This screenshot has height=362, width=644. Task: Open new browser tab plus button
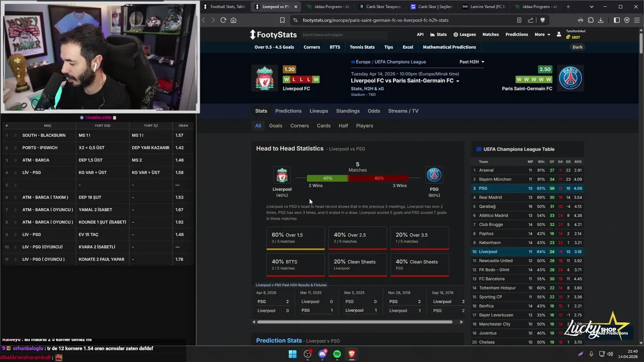point(568,7)
